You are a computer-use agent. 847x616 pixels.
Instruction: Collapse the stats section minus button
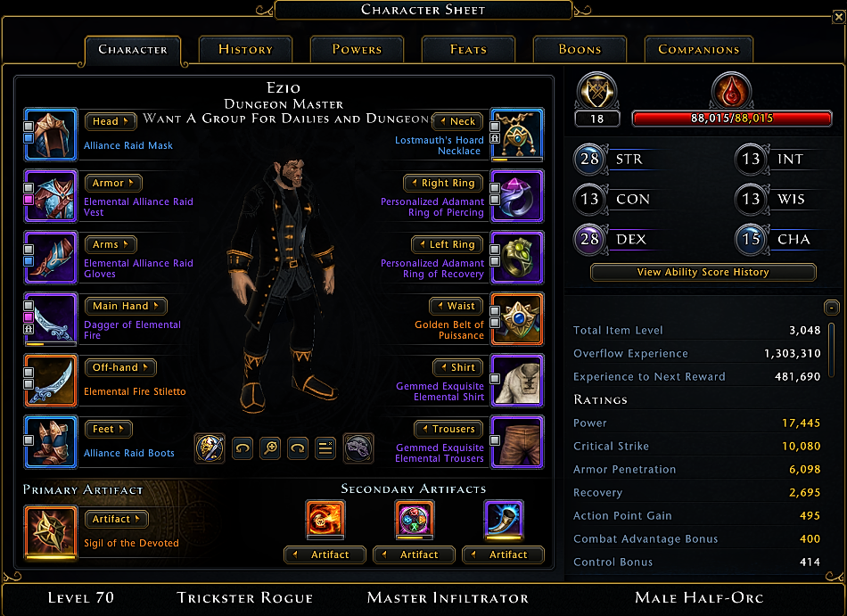831,308
